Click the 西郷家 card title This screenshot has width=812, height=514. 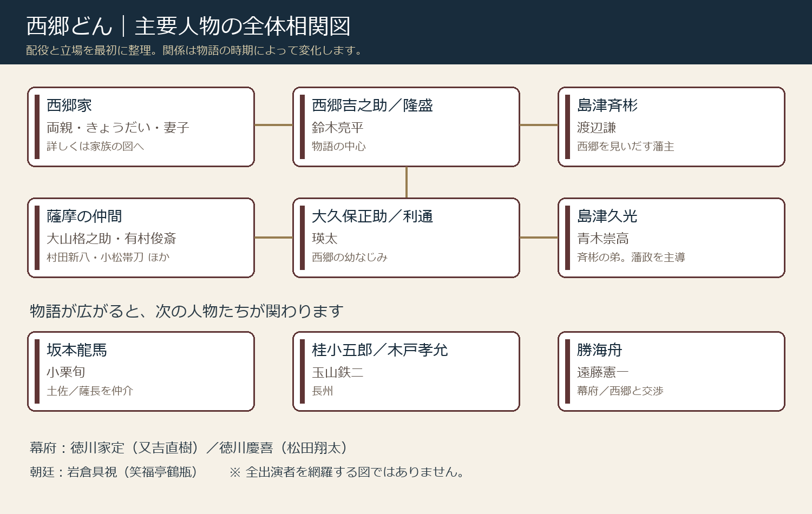[x=69, y=106]
